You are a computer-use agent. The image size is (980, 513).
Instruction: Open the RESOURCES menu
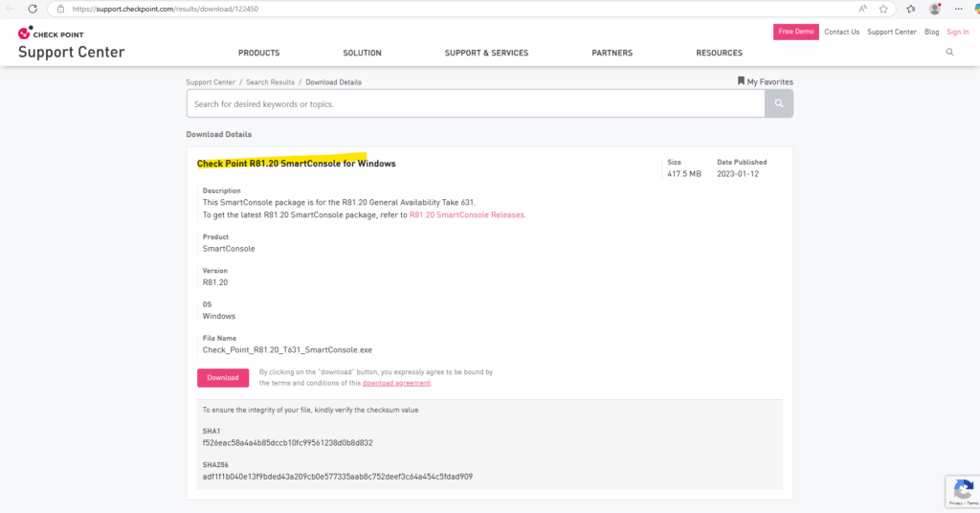tap(719, 53)
